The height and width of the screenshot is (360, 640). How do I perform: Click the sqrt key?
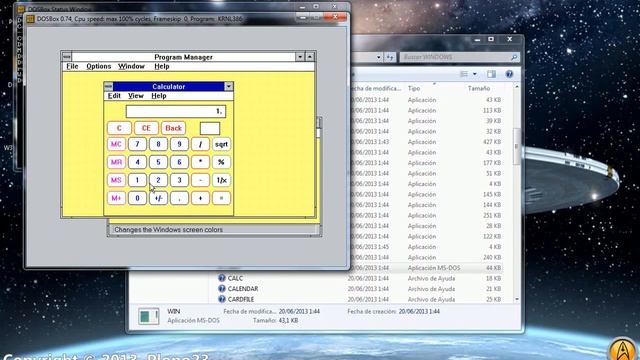221,144
